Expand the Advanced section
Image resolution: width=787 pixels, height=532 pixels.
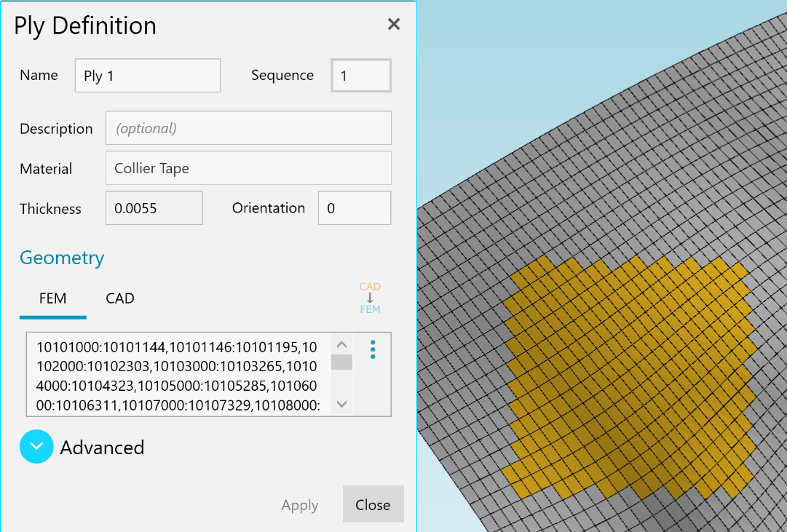pos(36,446)
